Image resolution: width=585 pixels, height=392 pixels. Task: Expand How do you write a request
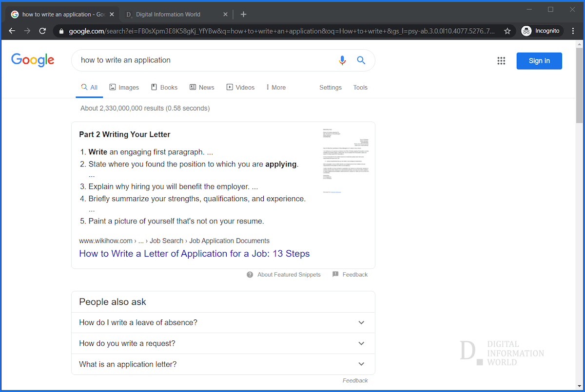click(223, 343)
